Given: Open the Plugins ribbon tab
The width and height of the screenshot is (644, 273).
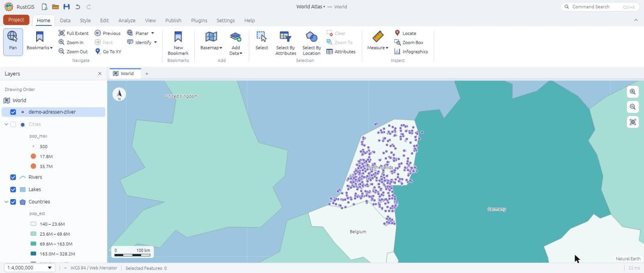Looking at the screenshot, I should pyautogui.click(x=199, y=21).
